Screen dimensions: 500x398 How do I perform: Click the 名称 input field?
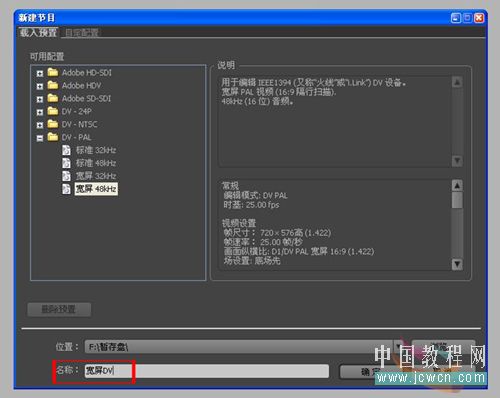pos(207,371)
